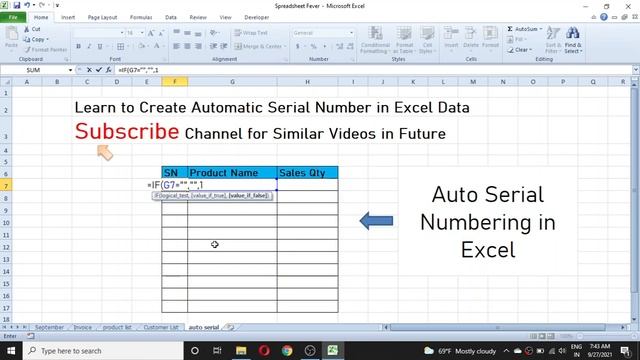
Task: Click the horizontal scrollbar thumb
Action: [498, 327]
